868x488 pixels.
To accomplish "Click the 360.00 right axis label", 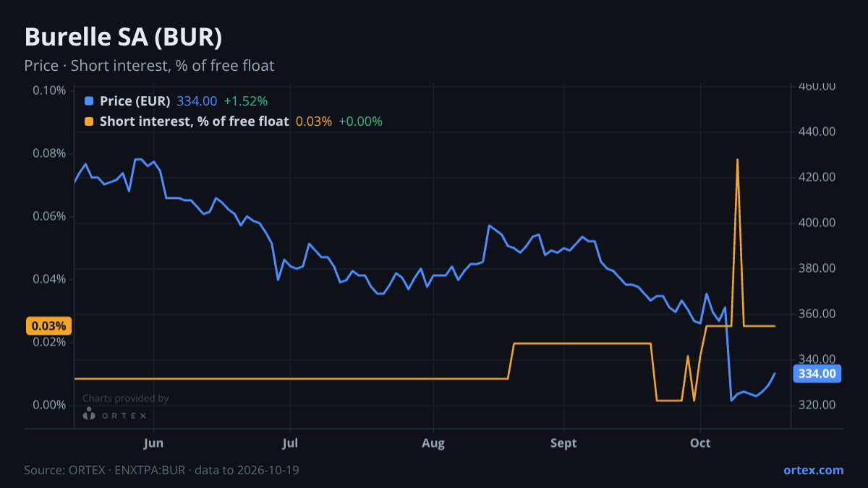I will (x=817, y=314).
